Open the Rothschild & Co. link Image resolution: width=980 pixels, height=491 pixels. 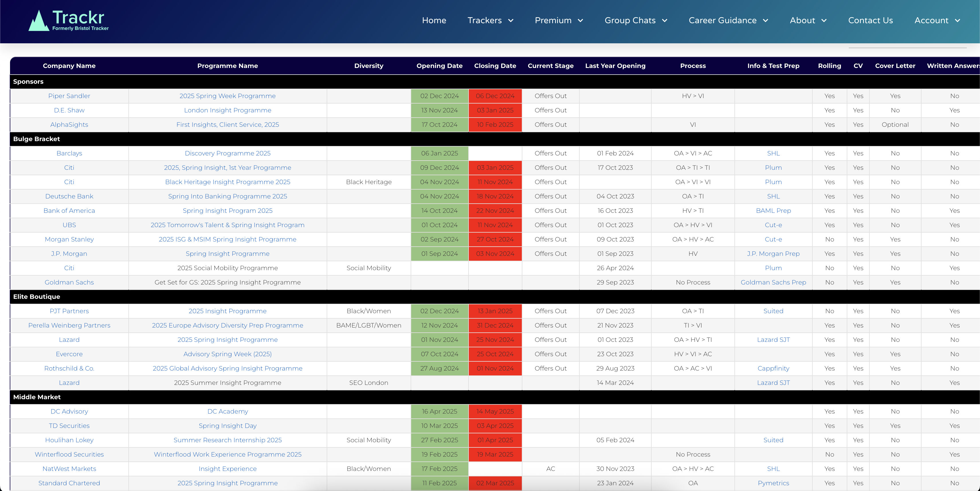pyautogui.click(x=69, y=369)
